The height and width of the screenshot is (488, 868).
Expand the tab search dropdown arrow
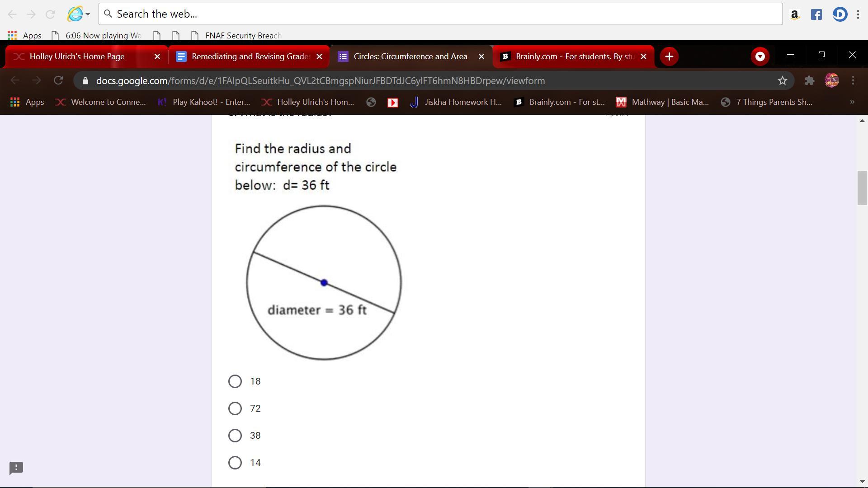click(760, 56)
